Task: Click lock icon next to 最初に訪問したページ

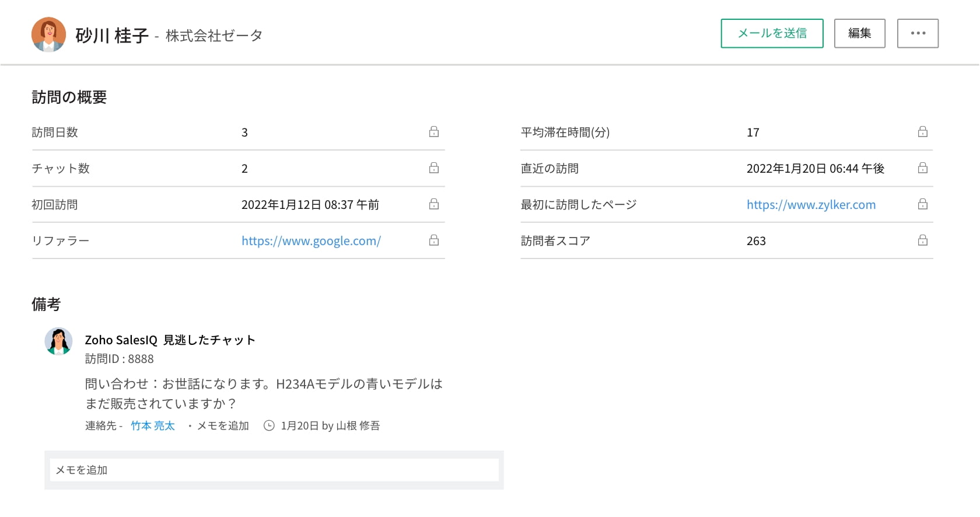Action: (x=923, y=204)
